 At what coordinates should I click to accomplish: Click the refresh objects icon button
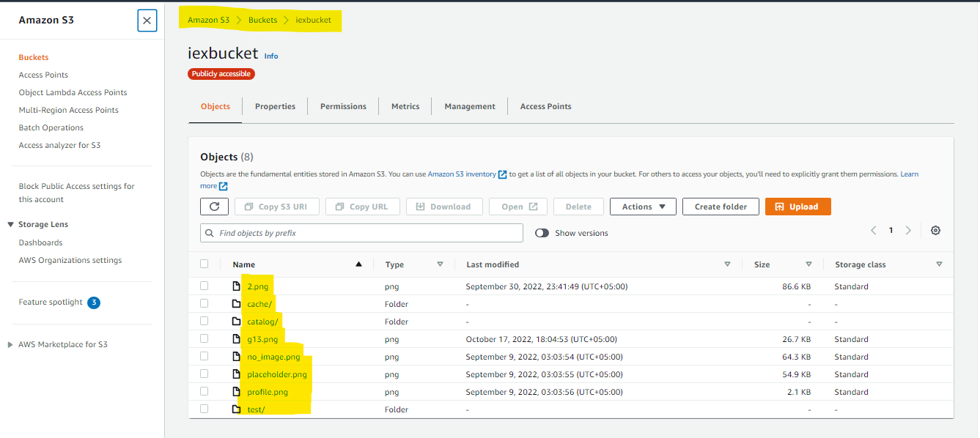tap(214, 207)
